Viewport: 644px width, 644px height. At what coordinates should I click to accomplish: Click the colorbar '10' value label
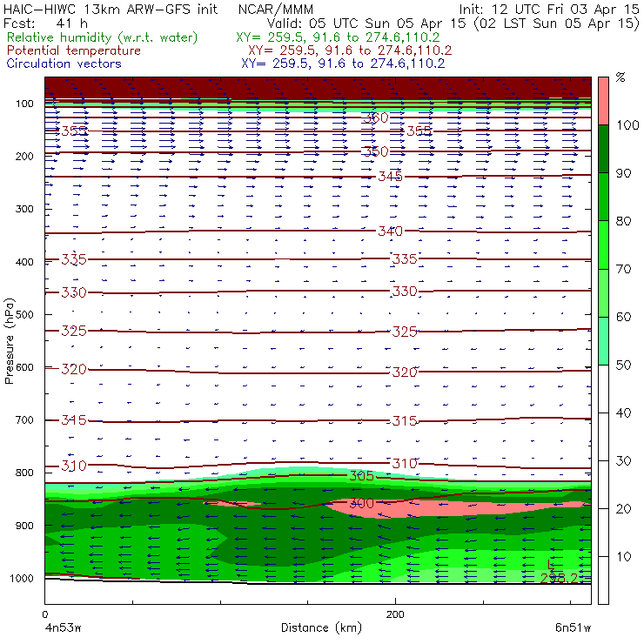coord(623,557)
